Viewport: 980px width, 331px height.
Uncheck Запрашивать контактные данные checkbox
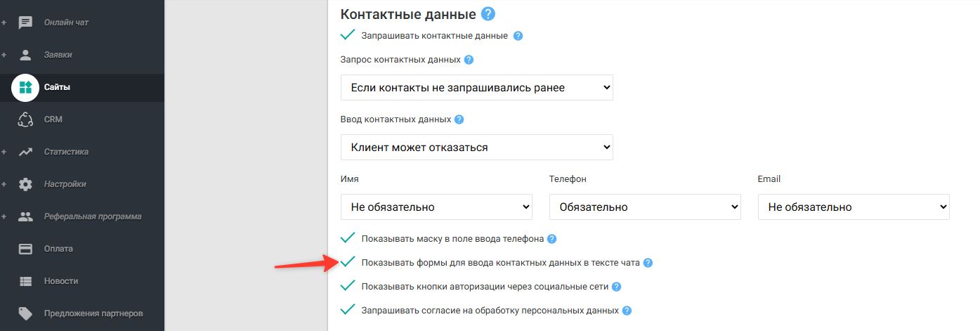(x=347, y=35)
